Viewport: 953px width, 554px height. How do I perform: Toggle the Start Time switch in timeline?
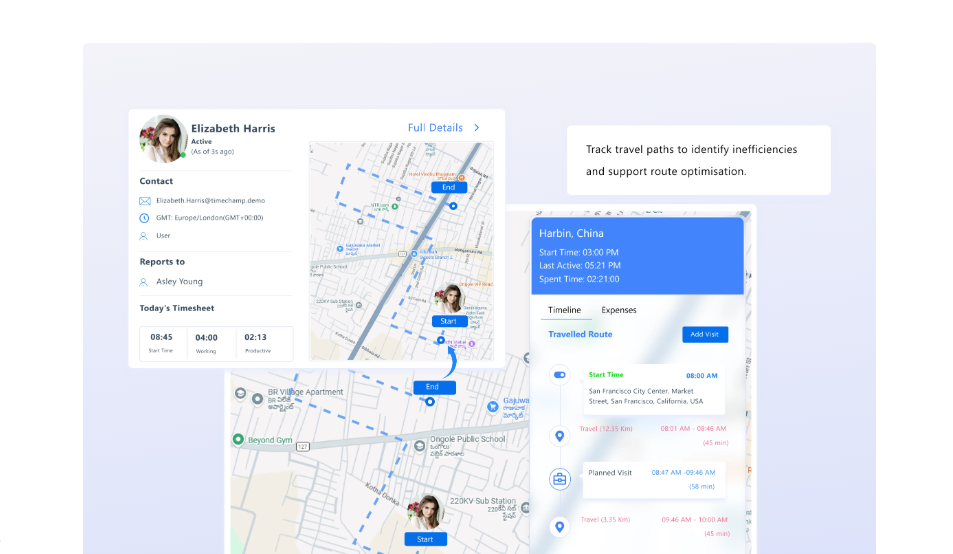pyautogui.click(x=560, y=375)
